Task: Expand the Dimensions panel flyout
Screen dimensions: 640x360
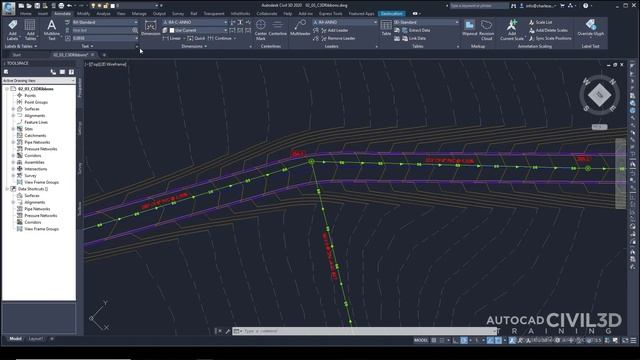Action: pyautogui.click(x=194, y=47)
